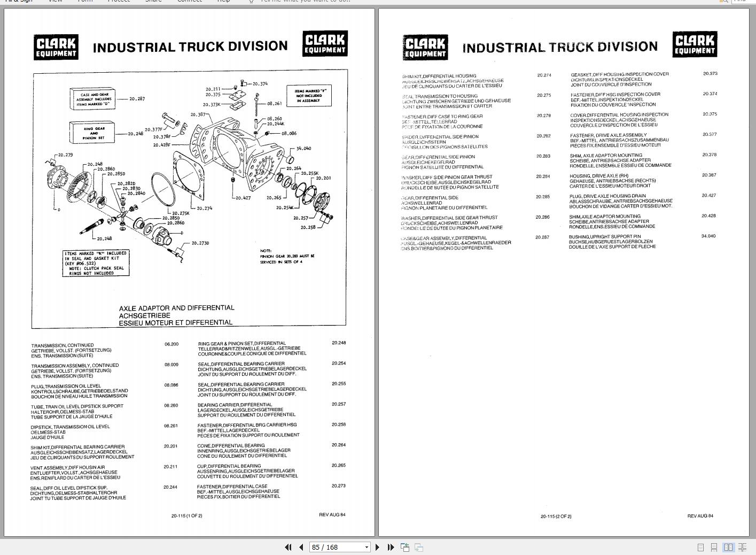Go to the previous page
Screen dimensions: 756x555
click(301, 547)
